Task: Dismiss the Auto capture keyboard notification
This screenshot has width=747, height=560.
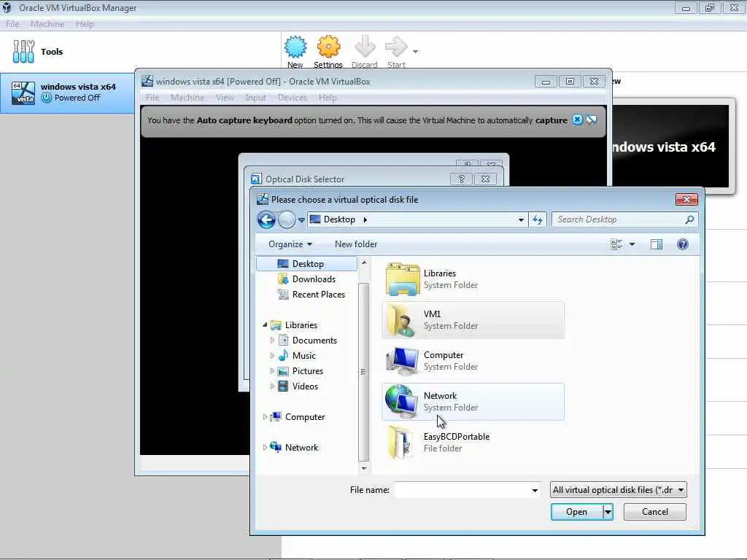Action: (x=577, y=120)
